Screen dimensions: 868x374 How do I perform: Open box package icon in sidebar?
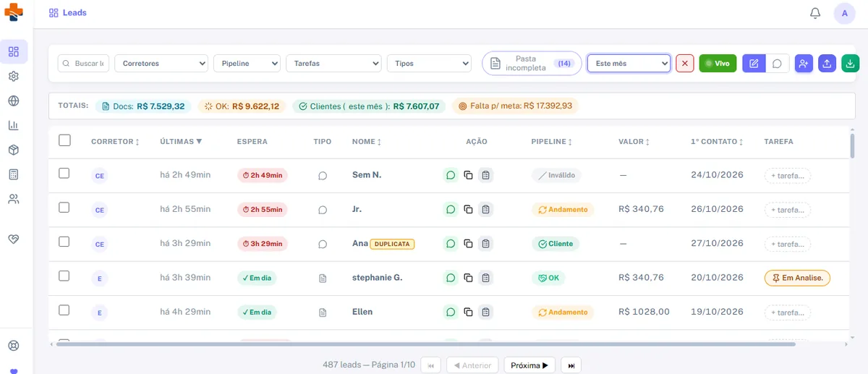tap(14, 150)
